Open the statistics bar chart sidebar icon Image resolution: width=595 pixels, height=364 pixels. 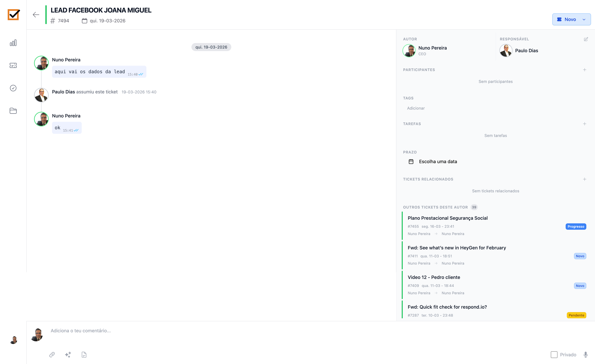click(x=13, y=43)
